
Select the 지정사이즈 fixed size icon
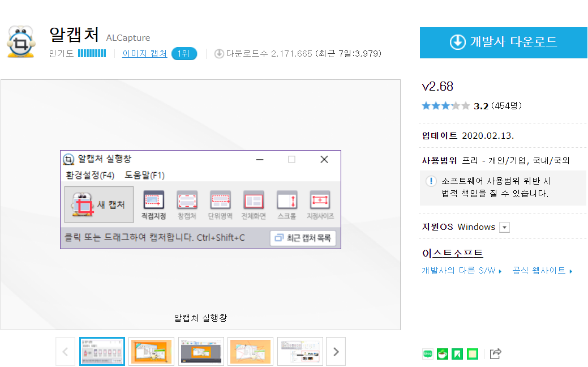click(320, 205)
